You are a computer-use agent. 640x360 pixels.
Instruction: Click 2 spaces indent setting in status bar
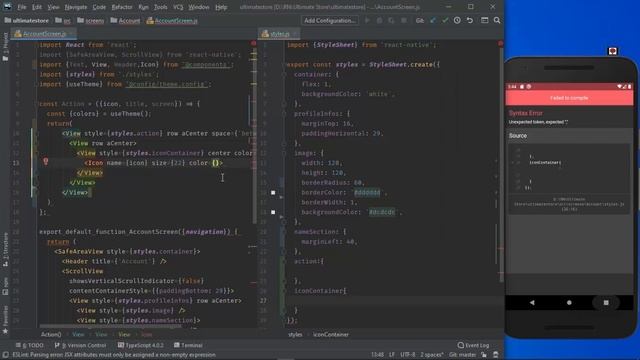tap(432, 355)
